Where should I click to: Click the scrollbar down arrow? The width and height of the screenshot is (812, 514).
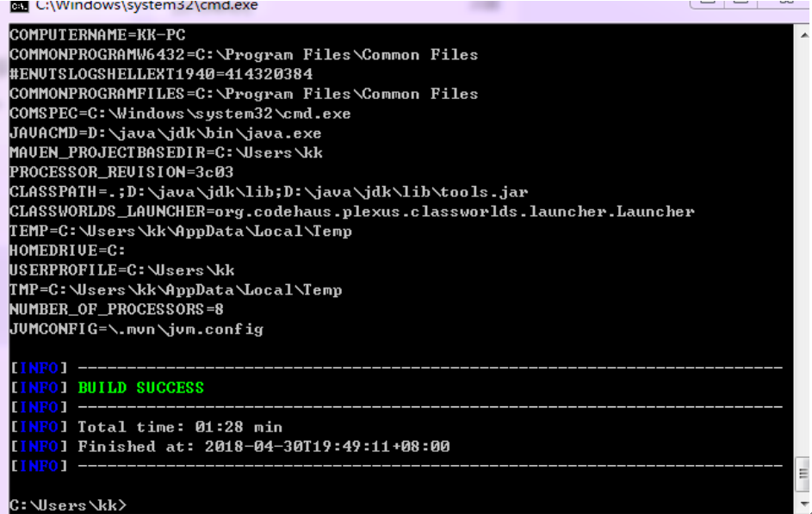[804, 503]
